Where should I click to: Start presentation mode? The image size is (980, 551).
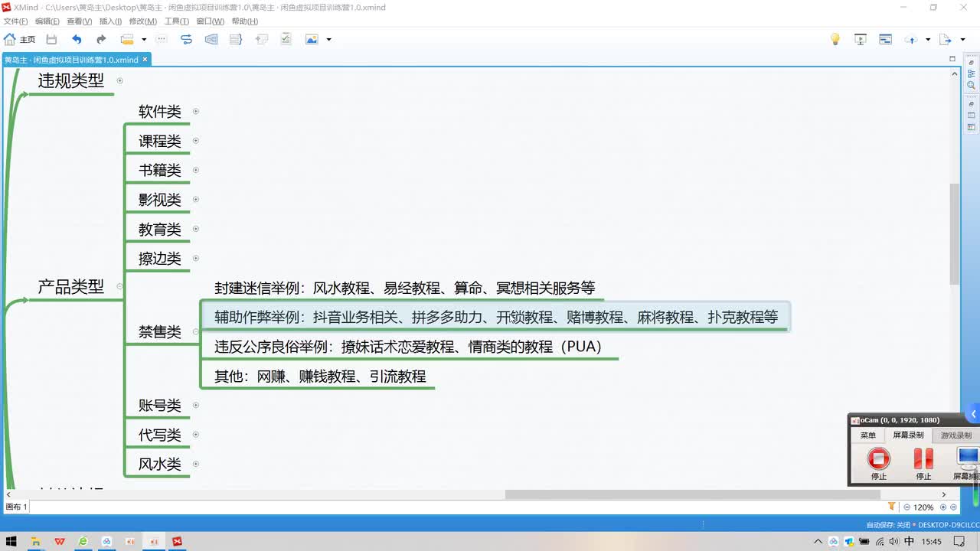pyautogui.click(x=861, y=39)
